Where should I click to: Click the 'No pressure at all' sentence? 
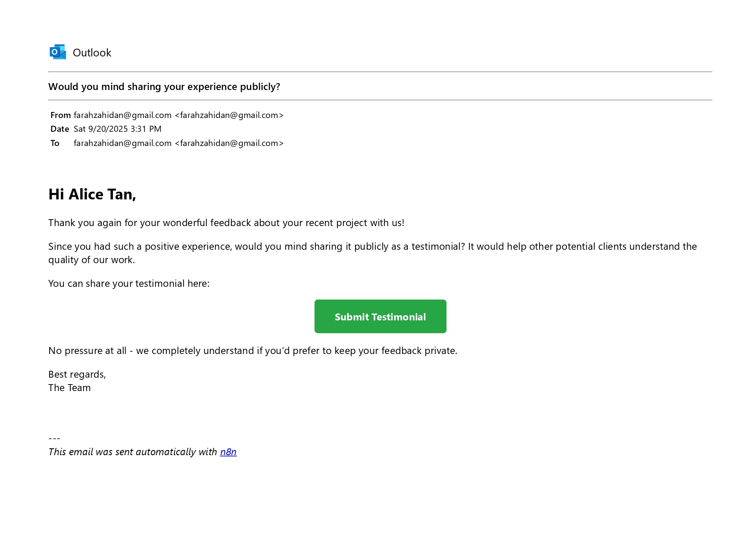click(253, 351)
